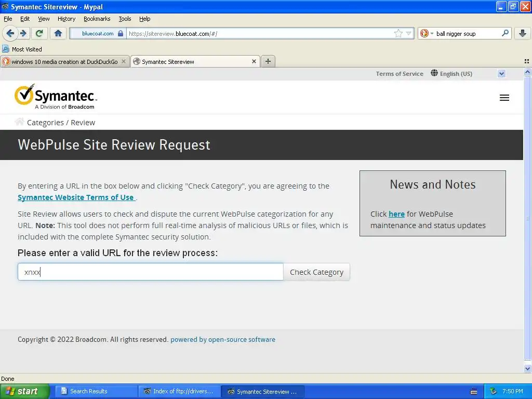Switch to the DuckDuckGo windows 10 media tab

click(x=64, y=61)
